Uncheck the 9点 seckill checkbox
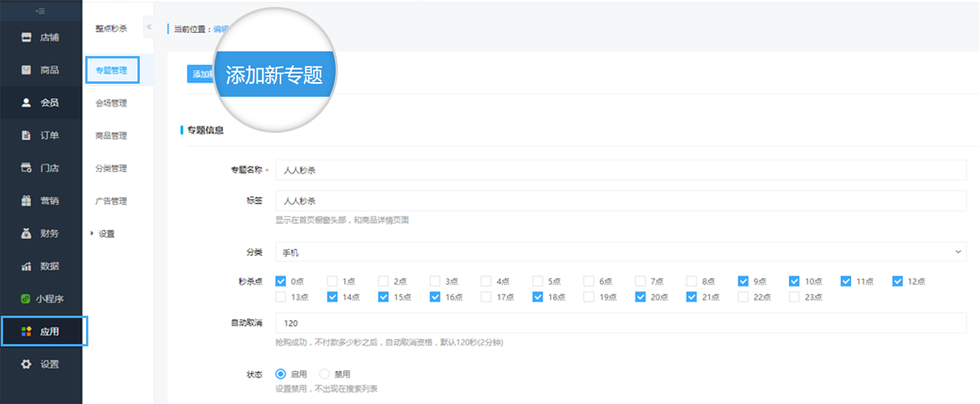 (743, 281)
